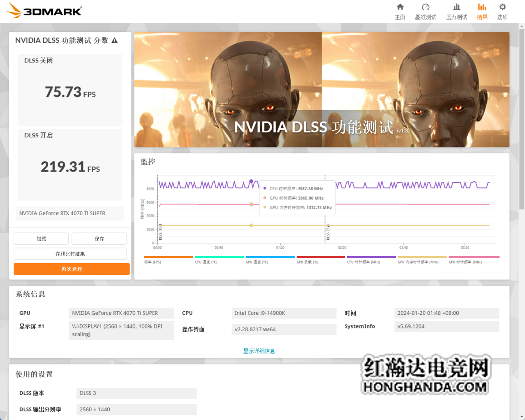Screen dimensions: 525x420
Task: Click the SystemInfo value v5.69.1204
Action: 447,327
